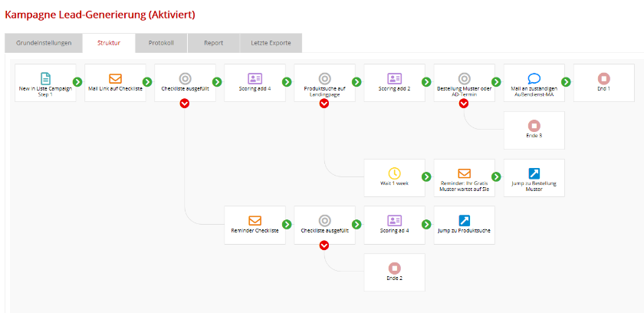644x313 pixels.
Task: Select the clock icon in Wait 1 week node
Action: [x=394, y=173]
